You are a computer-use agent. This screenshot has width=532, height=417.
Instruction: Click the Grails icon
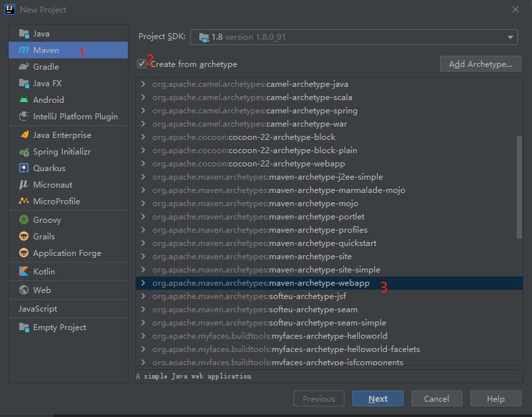24,237
